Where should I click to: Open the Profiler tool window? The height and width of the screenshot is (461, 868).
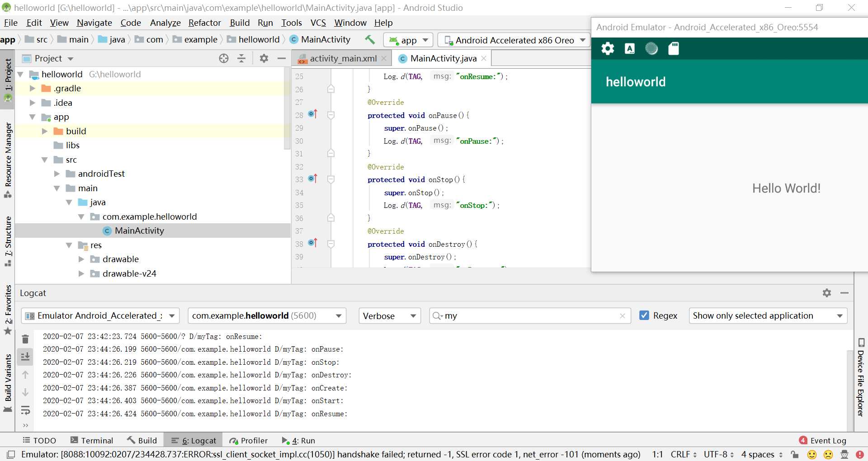pos(249,440)
